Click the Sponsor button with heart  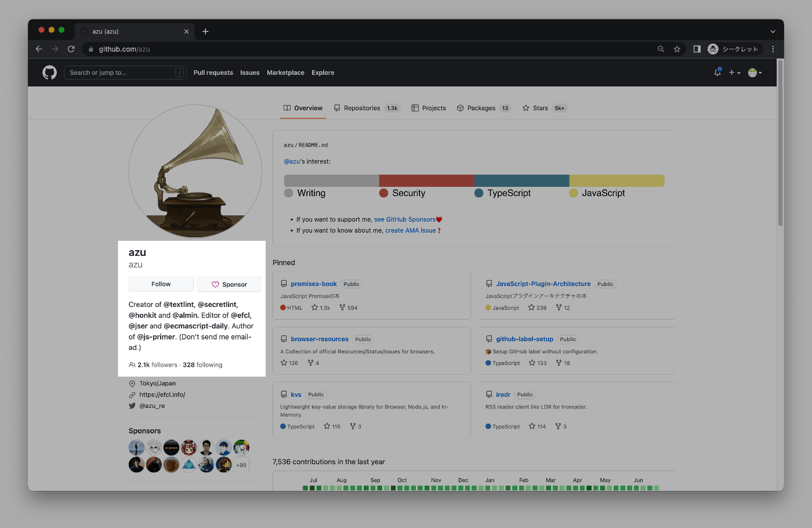point(229,284)
